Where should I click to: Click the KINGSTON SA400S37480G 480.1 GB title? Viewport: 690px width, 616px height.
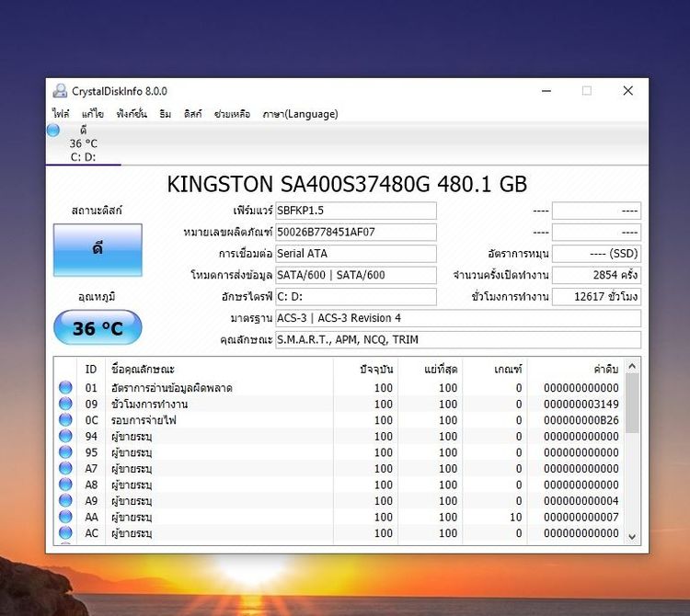click(347, 184)
